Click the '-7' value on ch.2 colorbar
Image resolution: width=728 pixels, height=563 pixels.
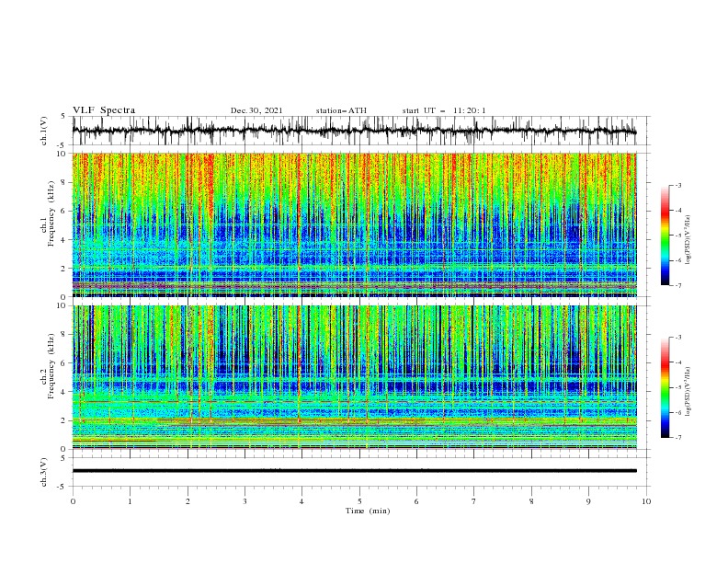tap(677, 438)
